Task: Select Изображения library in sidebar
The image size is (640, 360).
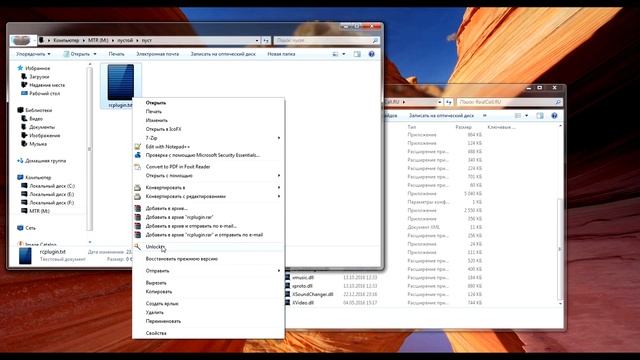Action: coord(44,136)
